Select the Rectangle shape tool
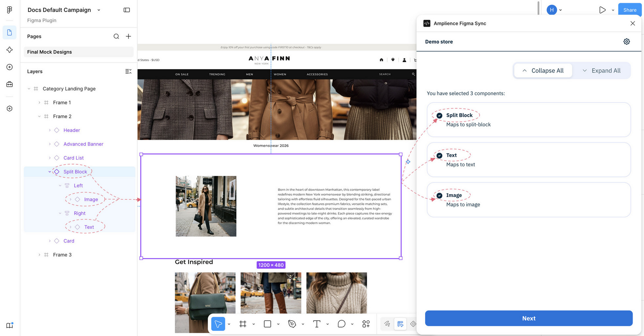 tap(268, 324)
